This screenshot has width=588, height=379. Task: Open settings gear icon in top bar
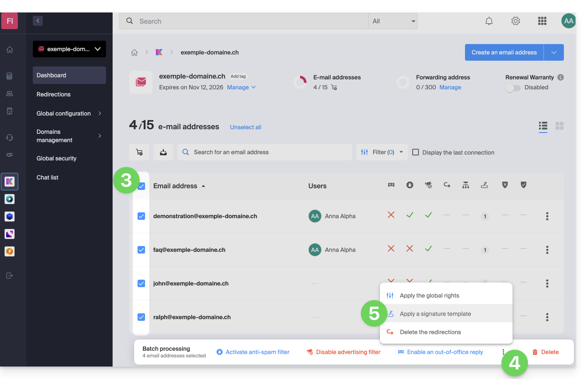click(x=516, y=21)
